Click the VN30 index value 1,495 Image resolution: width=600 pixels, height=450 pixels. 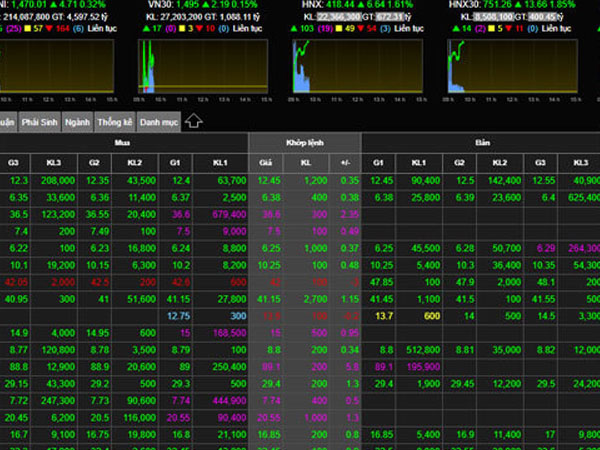pyautogui.click(x=188, y=5)
